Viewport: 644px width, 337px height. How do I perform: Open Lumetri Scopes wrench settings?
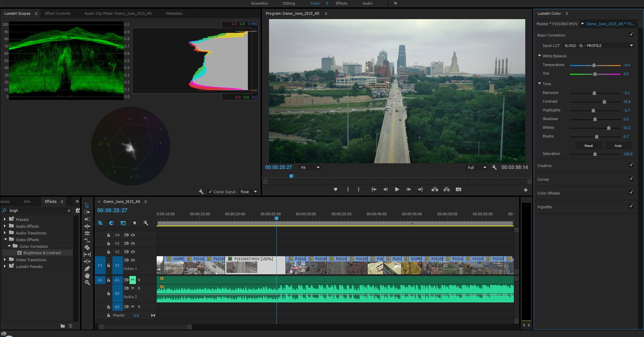[x=201, y=192]
